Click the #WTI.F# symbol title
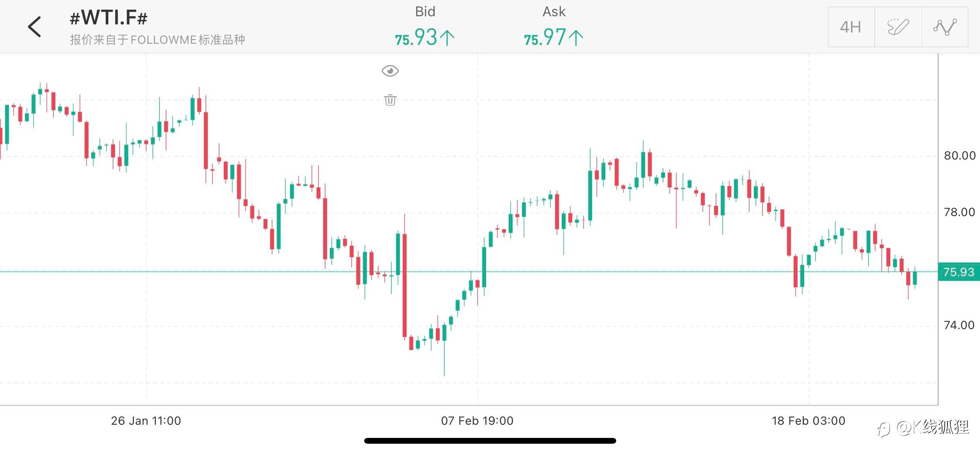 tap(108, 18)
